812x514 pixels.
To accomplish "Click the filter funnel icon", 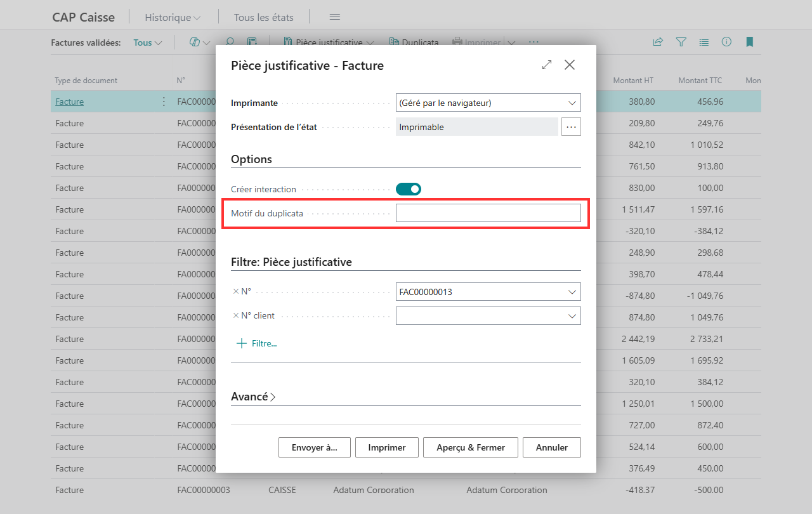I will (x=681, y=42).
